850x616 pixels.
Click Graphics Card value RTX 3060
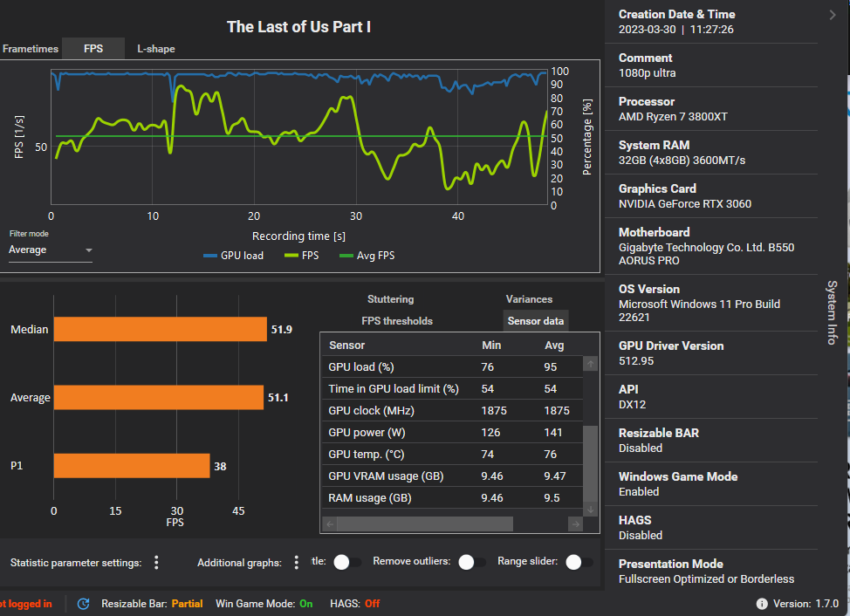pyautogui.click(x=685, y=203)
